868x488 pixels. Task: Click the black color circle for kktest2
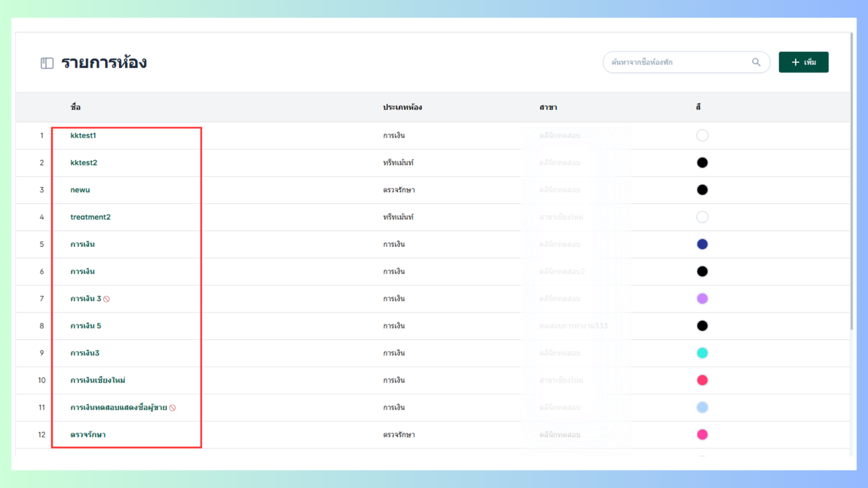pyautogui.click(x=702, y=162)
